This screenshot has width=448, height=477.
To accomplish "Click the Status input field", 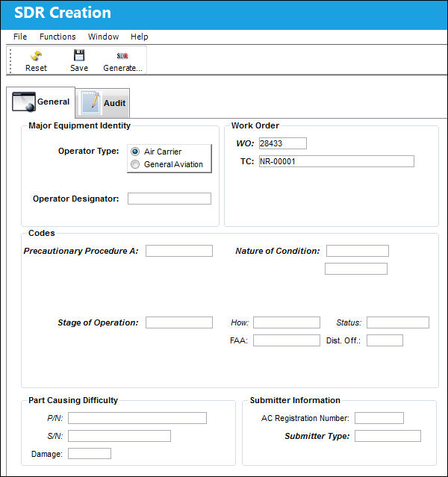I will tap(398, 322).
